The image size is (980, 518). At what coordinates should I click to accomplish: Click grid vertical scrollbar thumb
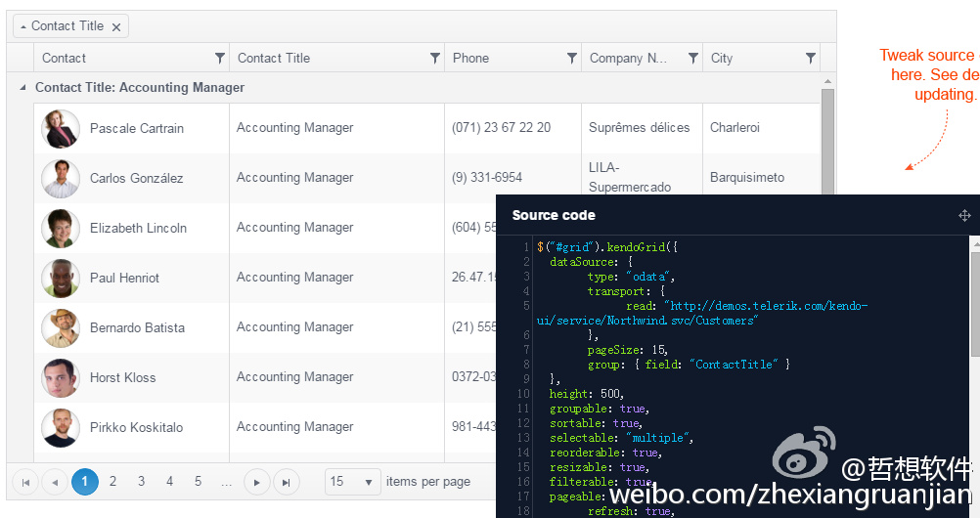[x=827, y=141]
